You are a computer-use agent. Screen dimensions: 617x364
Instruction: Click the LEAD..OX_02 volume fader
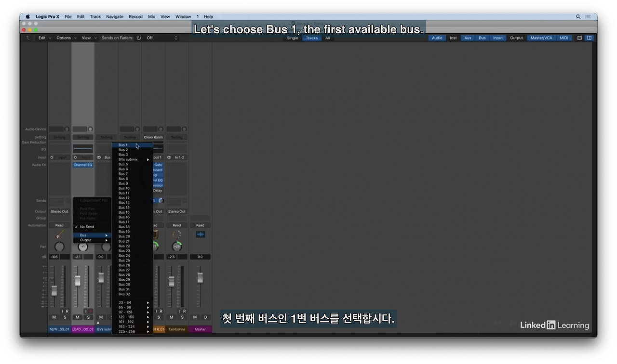tap(77, 281)
